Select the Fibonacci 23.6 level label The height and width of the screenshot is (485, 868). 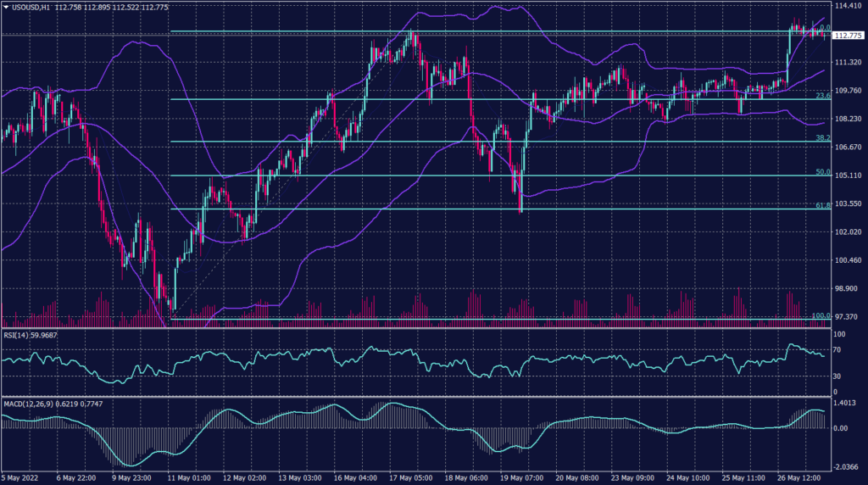(x=821, y=96)
